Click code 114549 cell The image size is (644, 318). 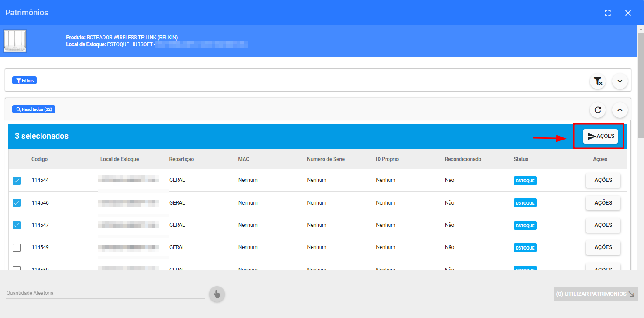40,247
